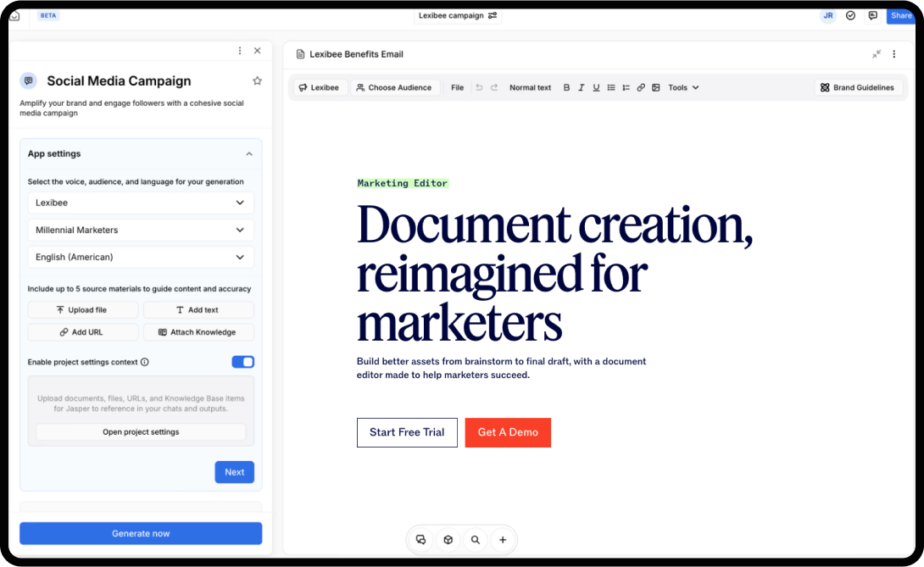Undo the last edit

point(479,87)
